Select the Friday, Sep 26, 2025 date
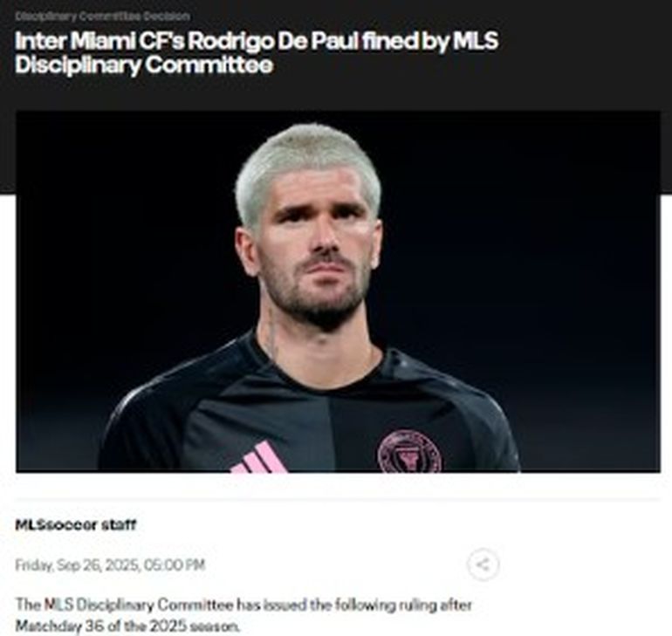672x636 pixels. 77,565
